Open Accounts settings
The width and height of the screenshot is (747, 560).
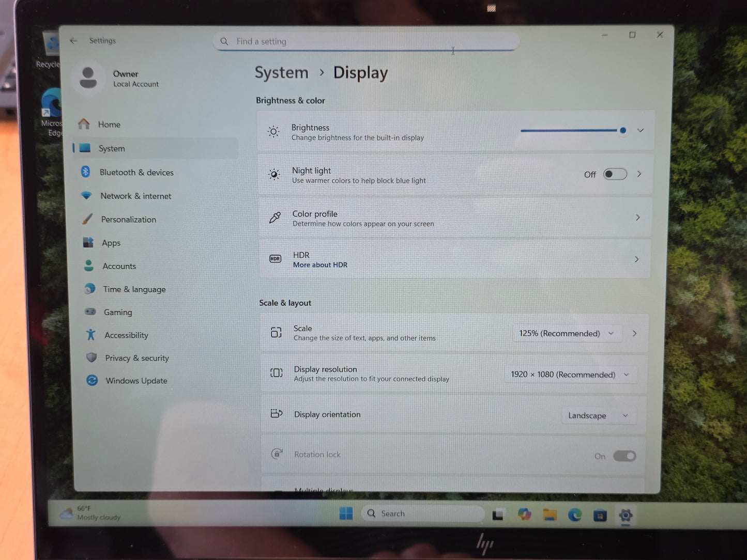click(119, 266)
